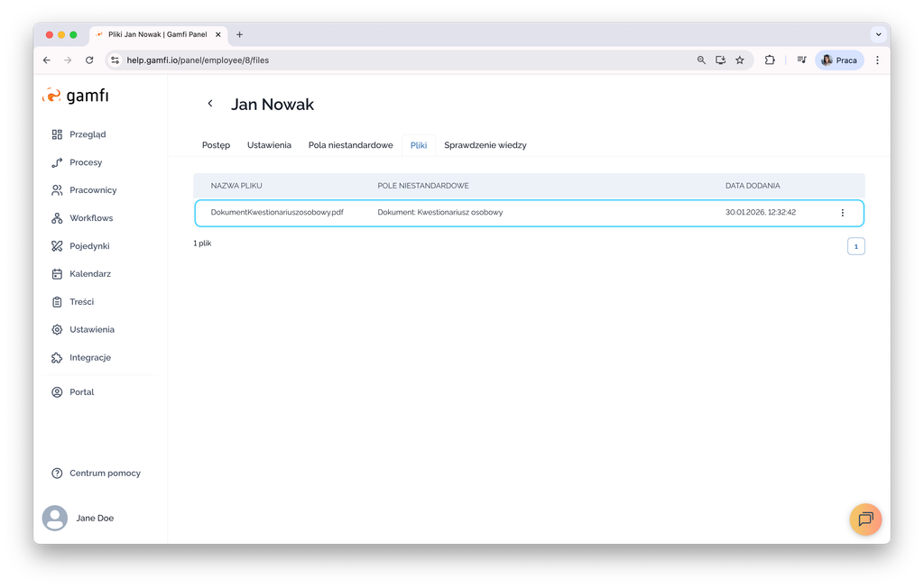Open the chat widget bubble
Screen dimensions: 924x588
(865, 519)
